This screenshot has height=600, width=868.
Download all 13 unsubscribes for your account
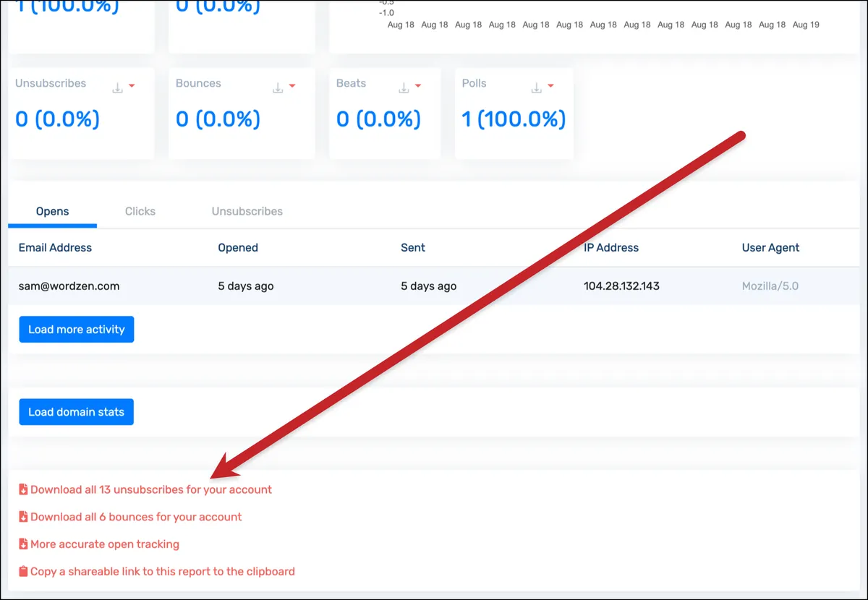(x=151, y=489)
